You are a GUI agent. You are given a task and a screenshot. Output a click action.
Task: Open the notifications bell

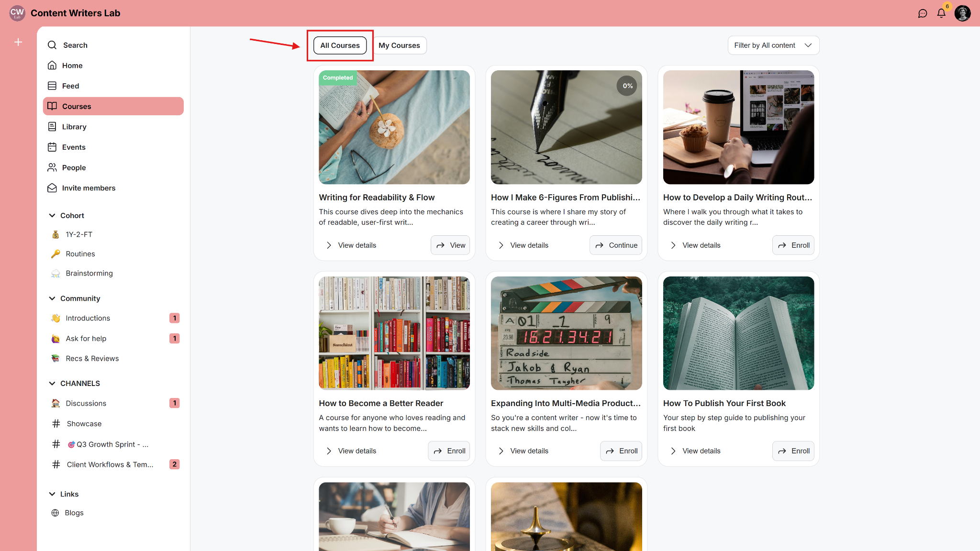coord(941,13)
